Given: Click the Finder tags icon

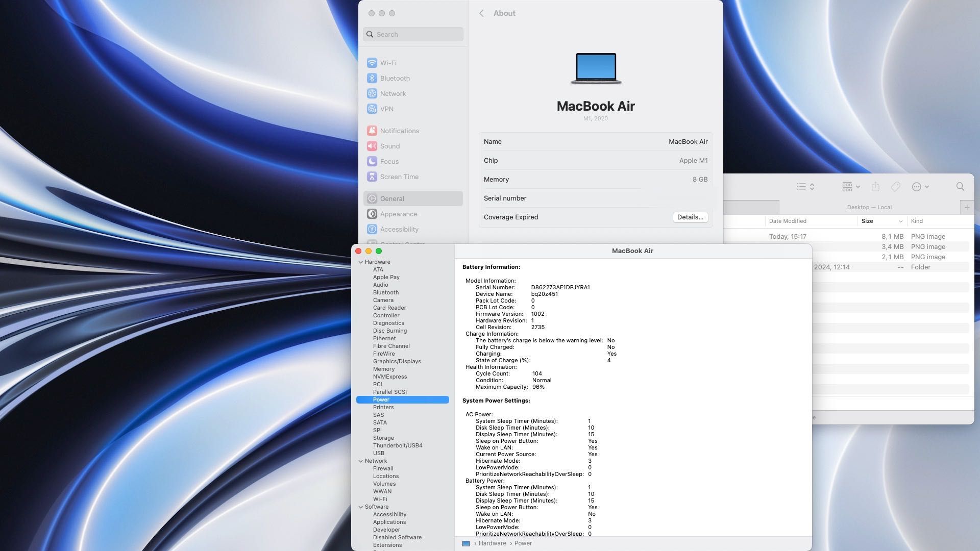Looking at the screenshot, I should click(895, 187).
